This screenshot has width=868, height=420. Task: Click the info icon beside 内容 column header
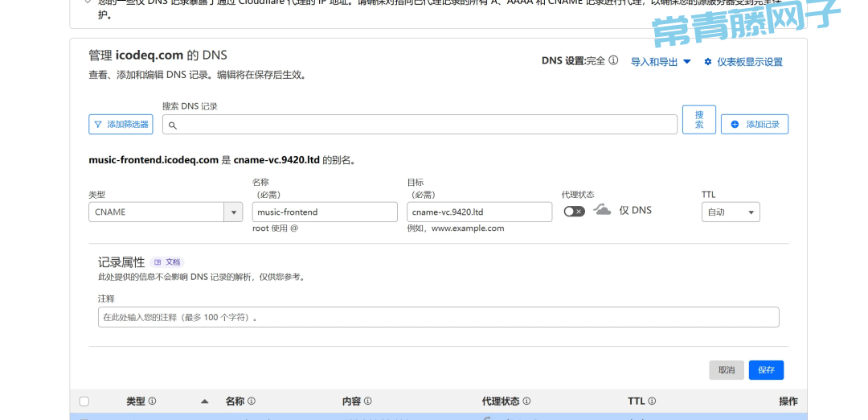coord(369,401)
